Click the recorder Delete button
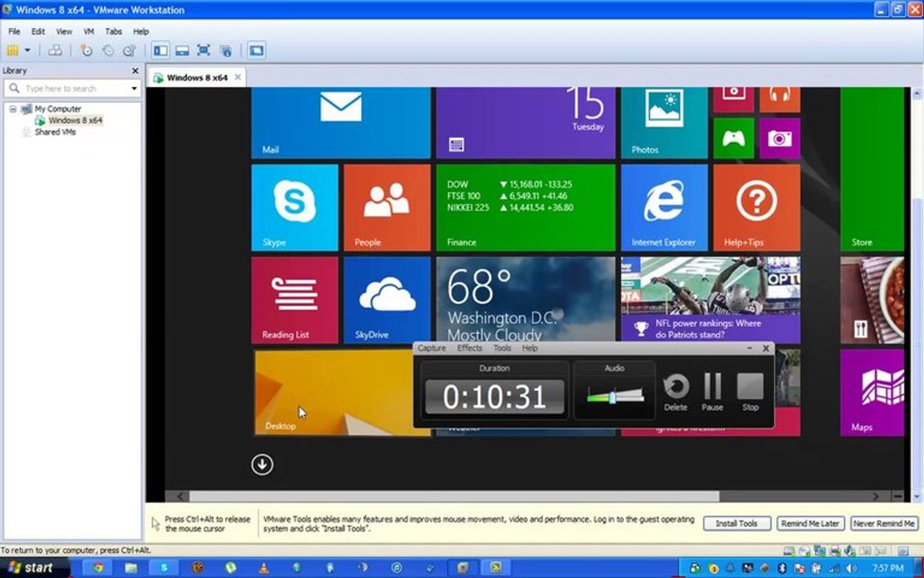 click(675, 393)
